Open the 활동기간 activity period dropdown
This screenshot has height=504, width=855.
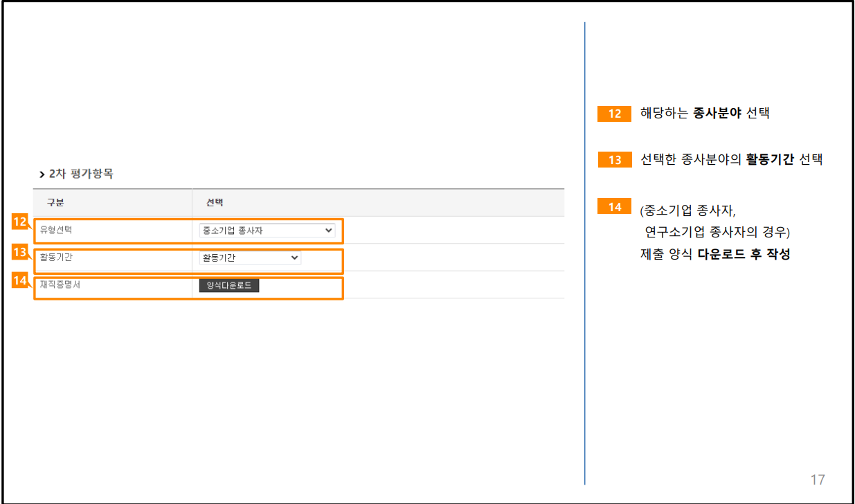point(250,258)
